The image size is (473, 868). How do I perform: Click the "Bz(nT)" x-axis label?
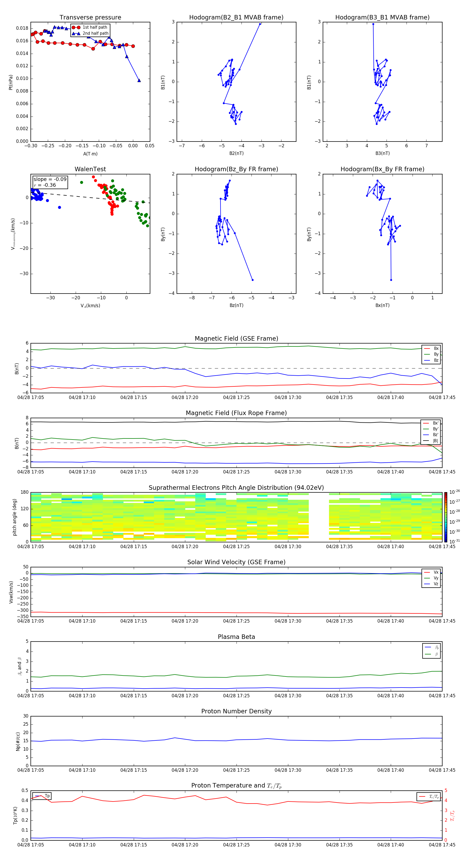tap(236, 305)
